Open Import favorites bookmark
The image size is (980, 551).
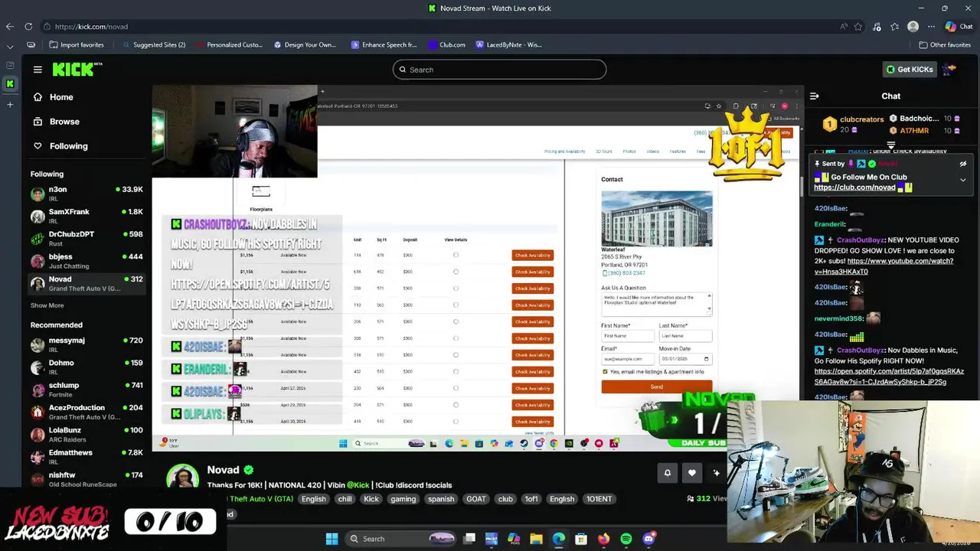coord(76,45)
